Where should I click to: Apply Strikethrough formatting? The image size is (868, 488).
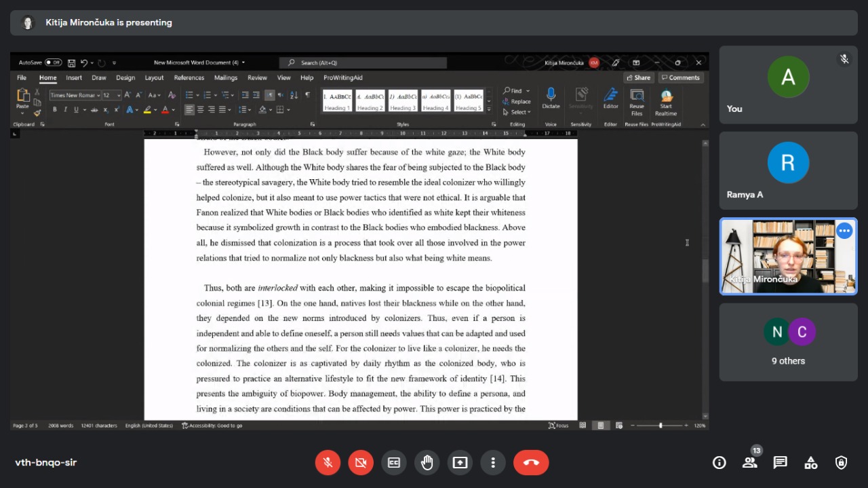(x=95, y=109)
